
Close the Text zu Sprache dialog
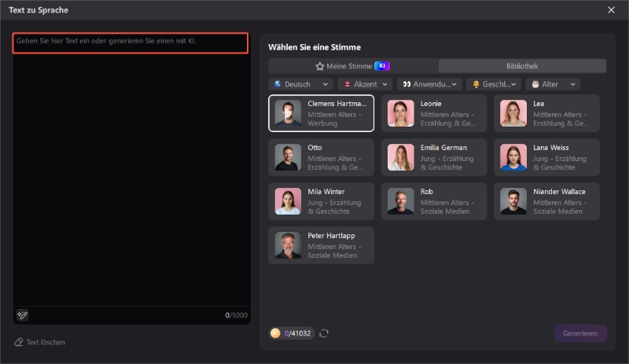612,10
